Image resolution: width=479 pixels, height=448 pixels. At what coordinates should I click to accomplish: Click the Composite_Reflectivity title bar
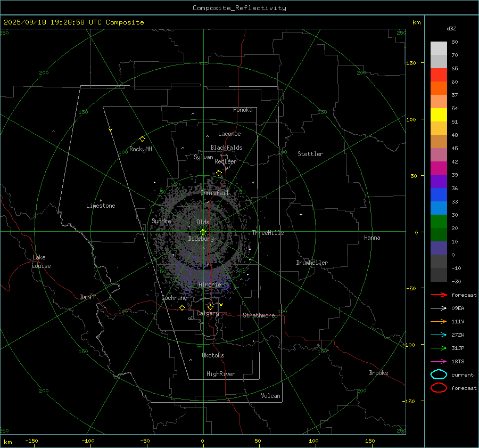[239, 8]
